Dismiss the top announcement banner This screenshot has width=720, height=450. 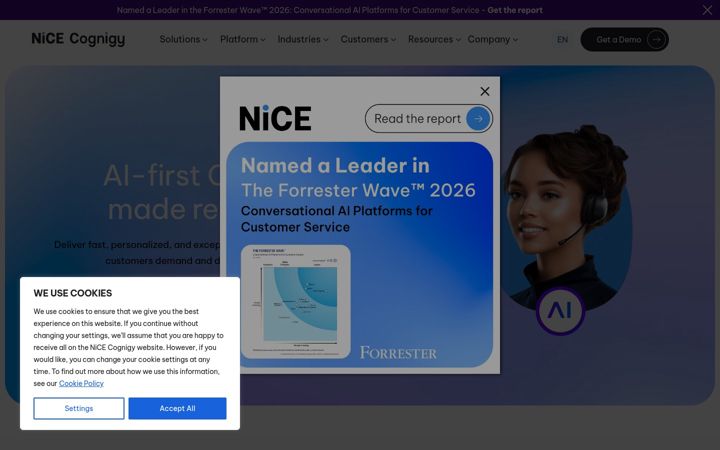[707, 10]
